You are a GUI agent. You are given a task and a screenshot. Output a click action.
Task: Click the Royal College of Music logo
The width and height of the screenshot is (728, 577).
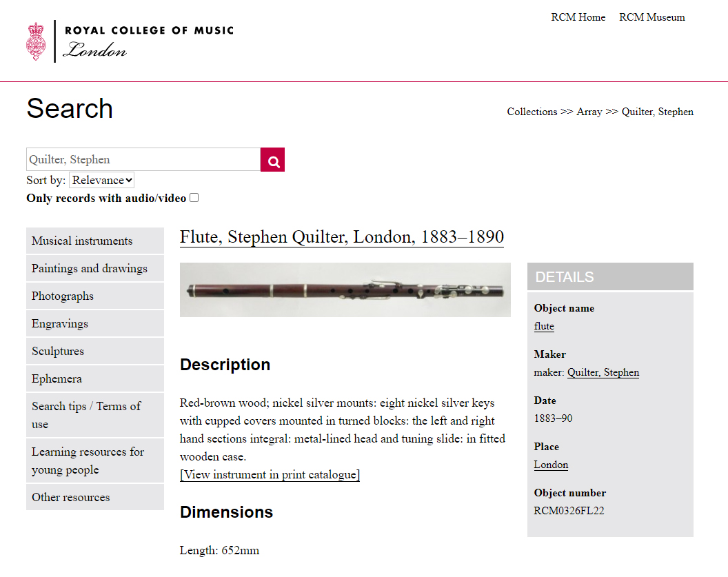pos(130,41)
